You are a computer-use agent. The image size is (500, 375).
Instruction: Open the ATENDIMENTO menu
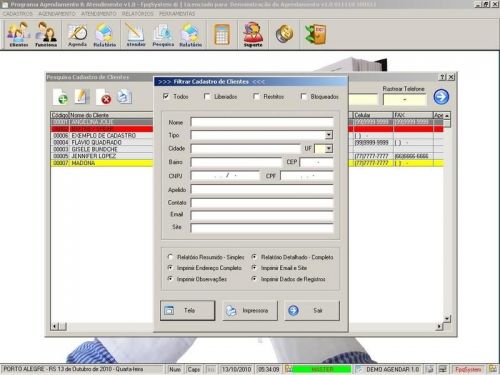pyautogui.click(x=99, y=14)
